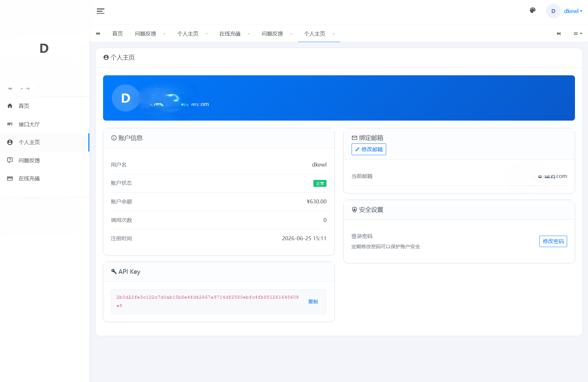Click the credit card icon in the sidebar
The image size is (588, 382).
(10, 178)
